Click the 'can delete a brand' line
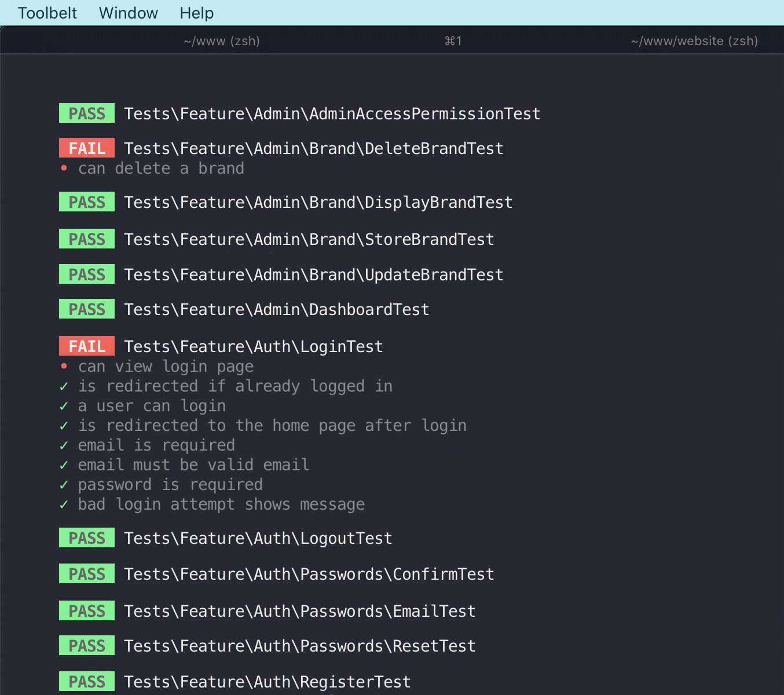Image resolution: width=784 pixels, height=695 pixels. [161, 169]
